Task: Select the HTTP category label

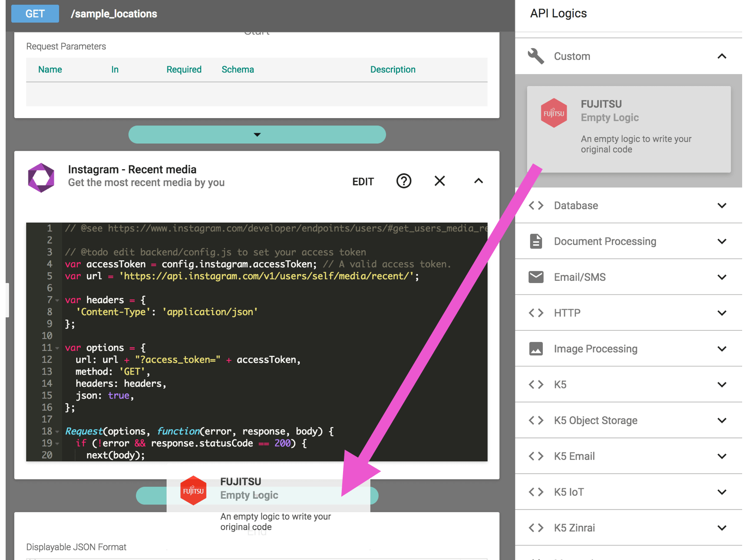Action: [x=567, y=313]
